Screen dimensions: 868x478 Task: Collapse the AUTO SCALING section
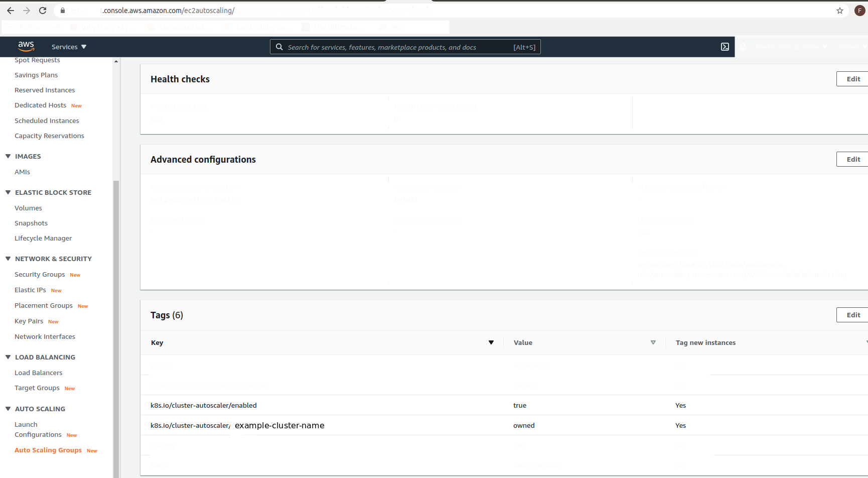(8, 409)
